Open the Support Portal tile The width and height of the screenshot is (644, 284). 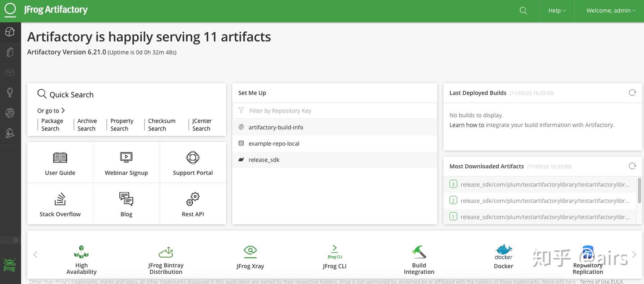193,163
